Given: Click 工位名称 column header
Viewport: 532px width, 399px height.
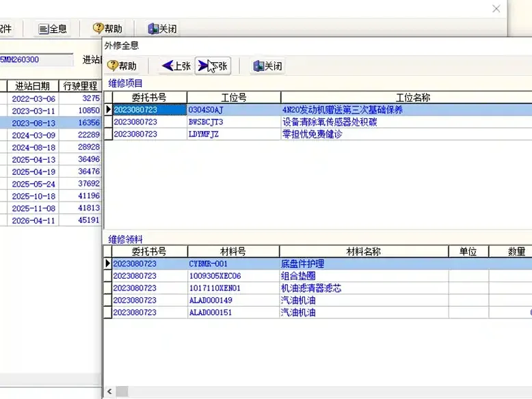Looking at the screenshot, I should pyautogui.click(x=406, y=98).
